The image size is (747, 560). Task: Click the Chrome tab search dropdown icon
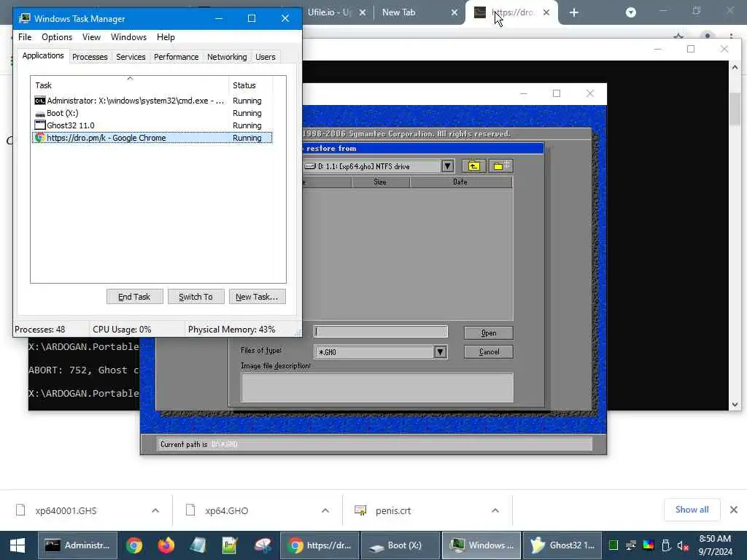point(631,12)
